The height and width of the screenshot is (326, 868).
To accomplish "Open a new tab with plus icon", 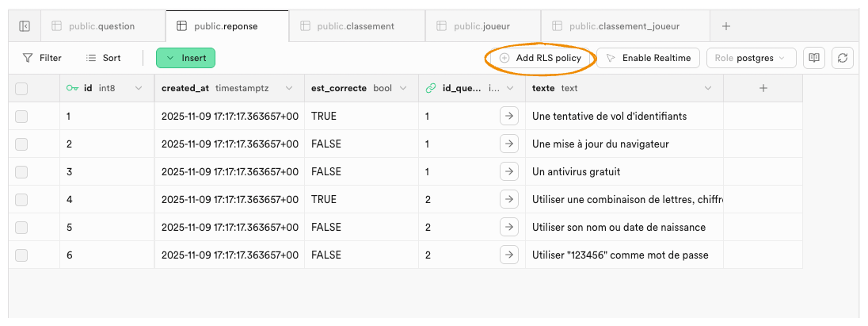I will tap(726, 26).
